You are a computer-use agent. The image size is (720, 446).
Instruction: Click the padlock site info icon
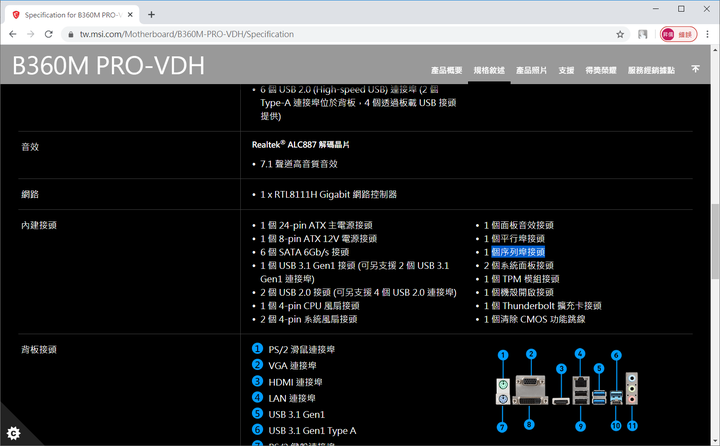point(70,34)
